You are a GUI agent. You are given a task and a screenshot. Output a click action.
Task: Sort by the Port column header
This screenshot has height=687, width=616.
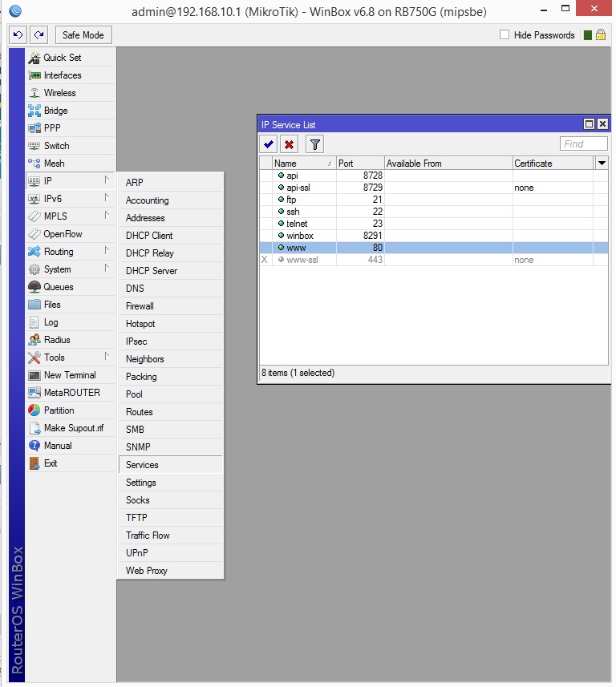click(x=360, y=164)
